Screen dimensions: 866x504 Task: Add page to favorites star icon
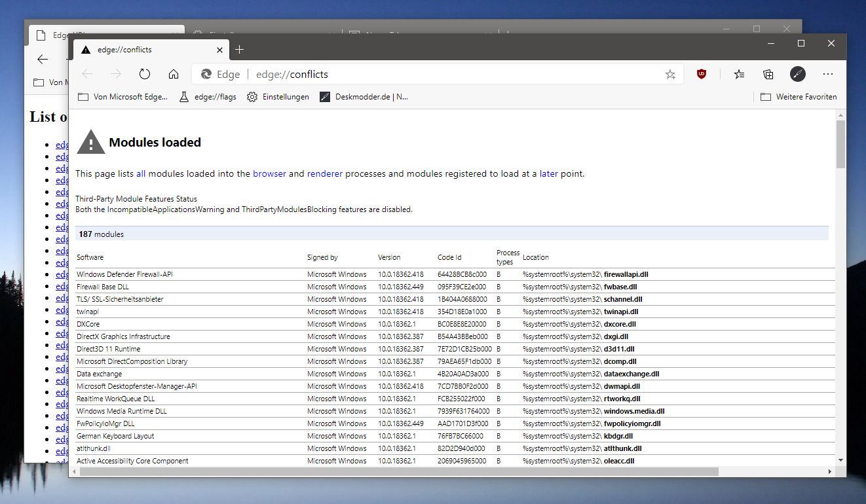(x=670, y=75)
